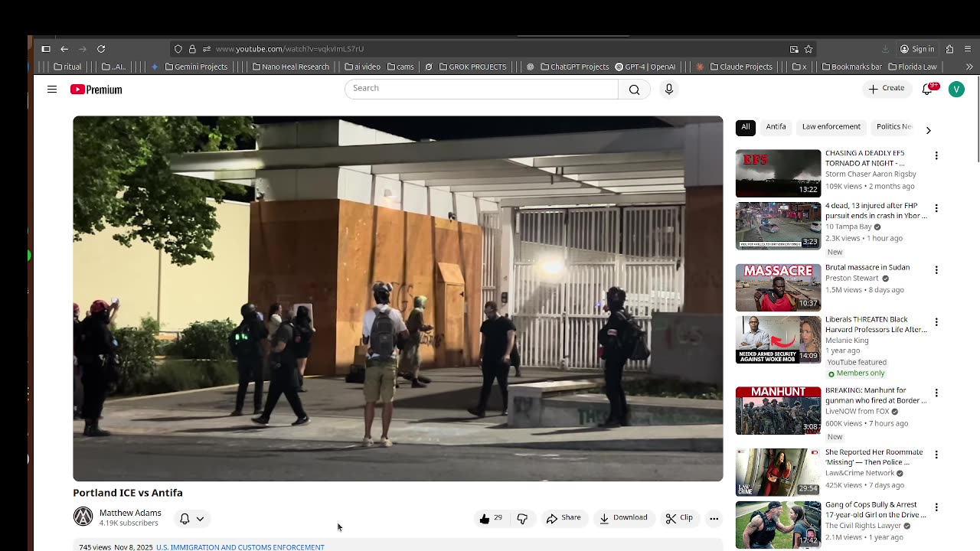Bookmark the page with the star icon
980x551 pixels.
coord(808,49)
